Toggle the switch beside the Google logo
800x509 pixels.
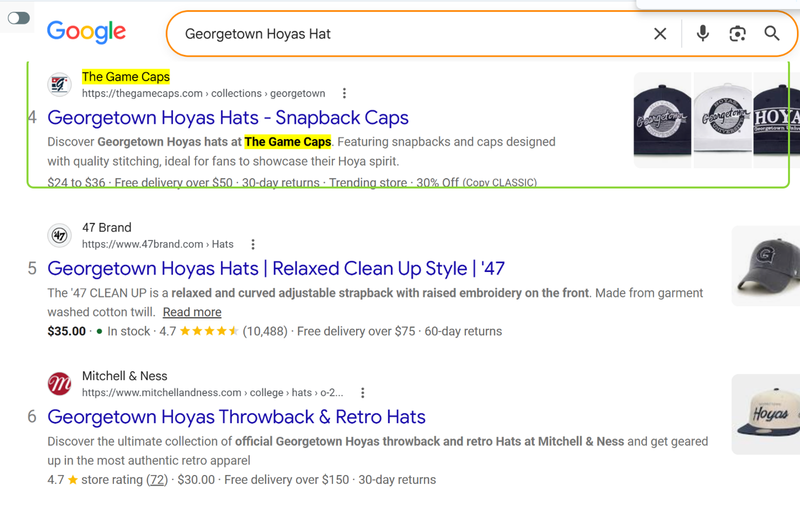click(19, 18)
